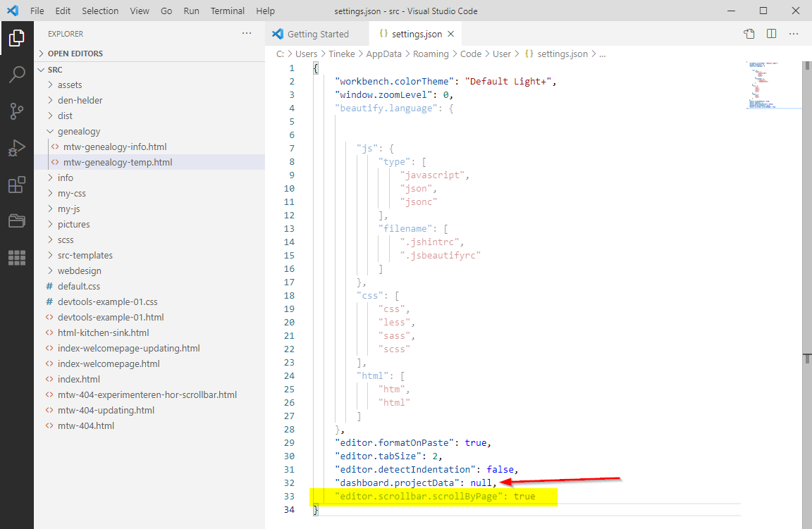The height and width of the screenshot is (529, 812).
Task: Expand the my-js folder
Action: click(50, 209)
